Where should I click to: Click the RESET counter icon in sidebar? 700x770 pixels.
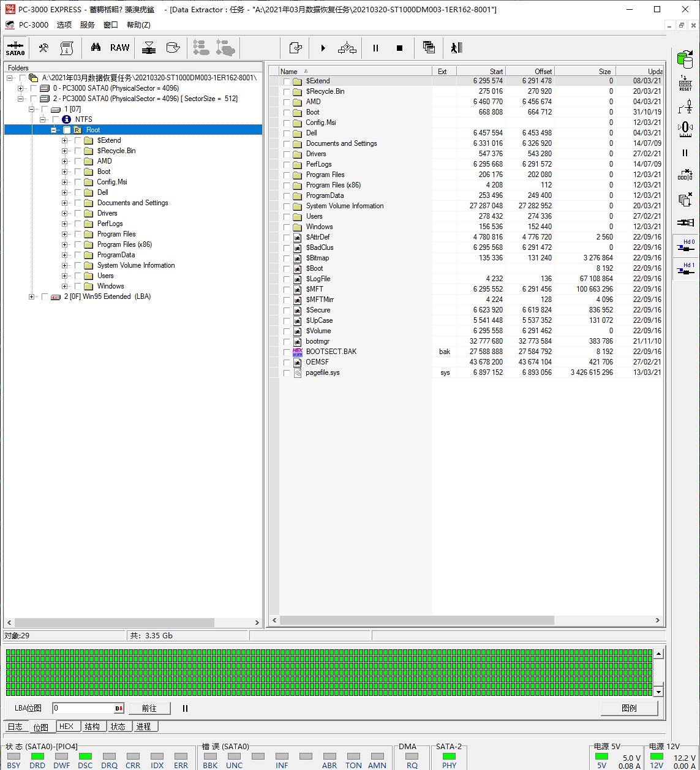click(x=685, y=83)
